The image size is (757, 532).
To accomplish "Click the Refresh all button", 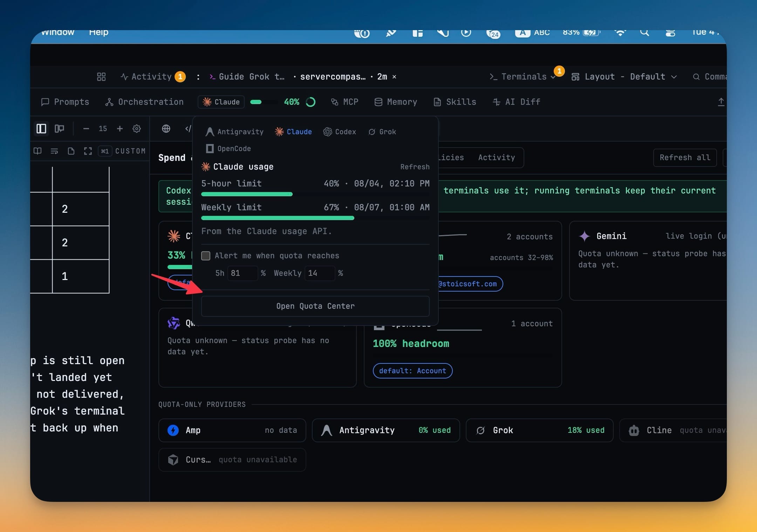I will 685,158.
